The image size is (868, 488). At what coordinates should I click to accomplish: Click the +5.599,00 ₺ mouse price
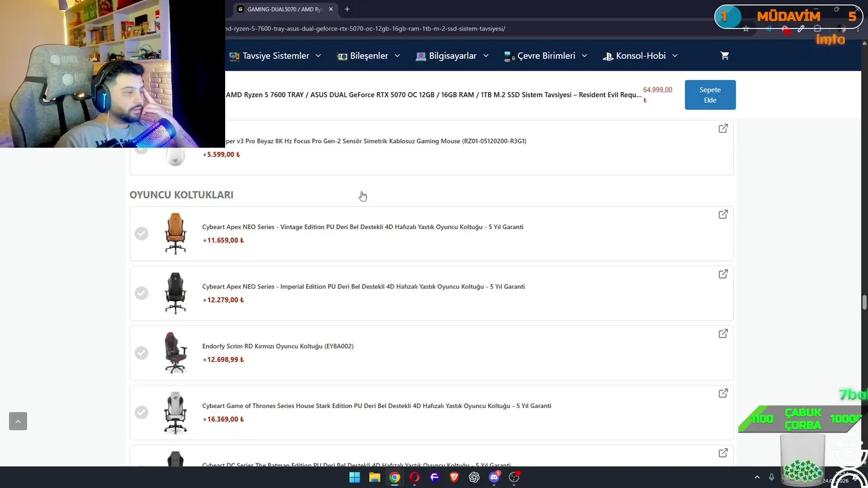221,155
